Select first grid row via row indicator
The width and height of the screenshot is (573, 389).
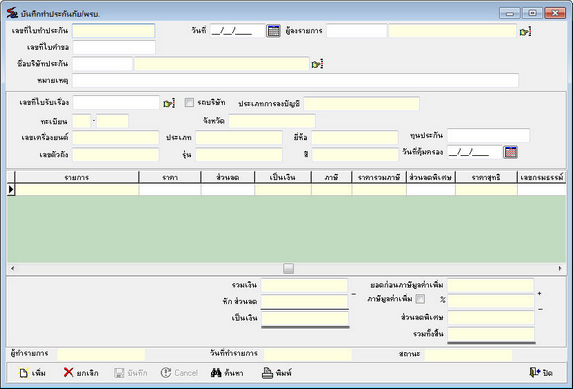click(11, 189)
